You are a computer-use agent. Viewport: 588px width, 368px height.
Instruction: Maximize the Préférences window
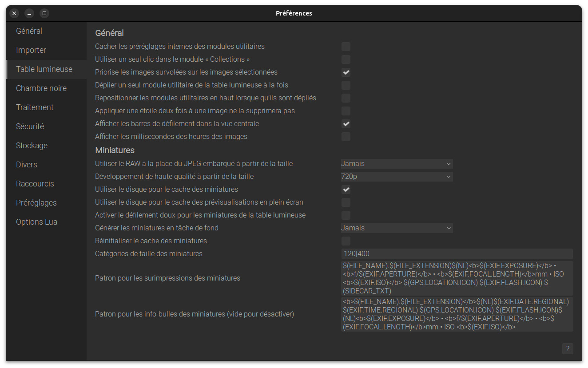tap(44, 13)
